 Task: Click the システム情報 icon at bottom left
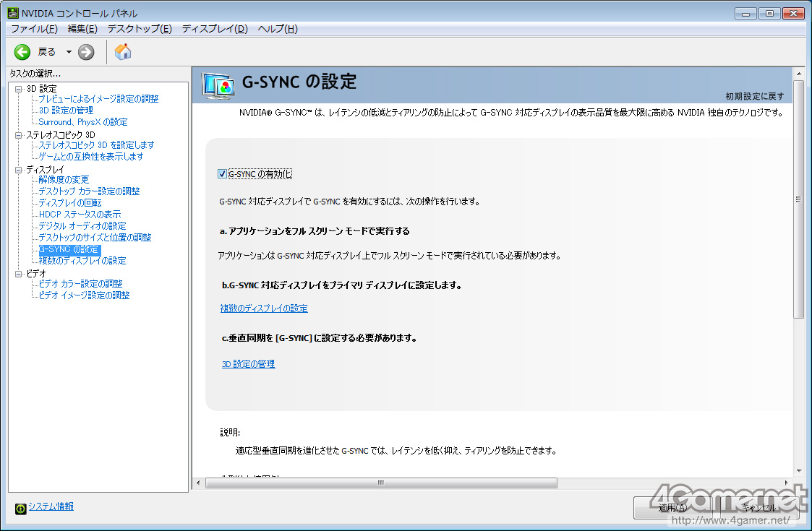(20, 508)
